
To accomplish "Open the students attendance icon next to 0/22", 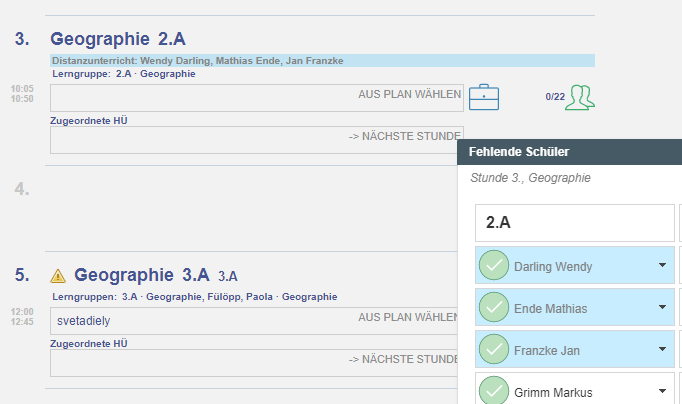I will coord(580,97).
